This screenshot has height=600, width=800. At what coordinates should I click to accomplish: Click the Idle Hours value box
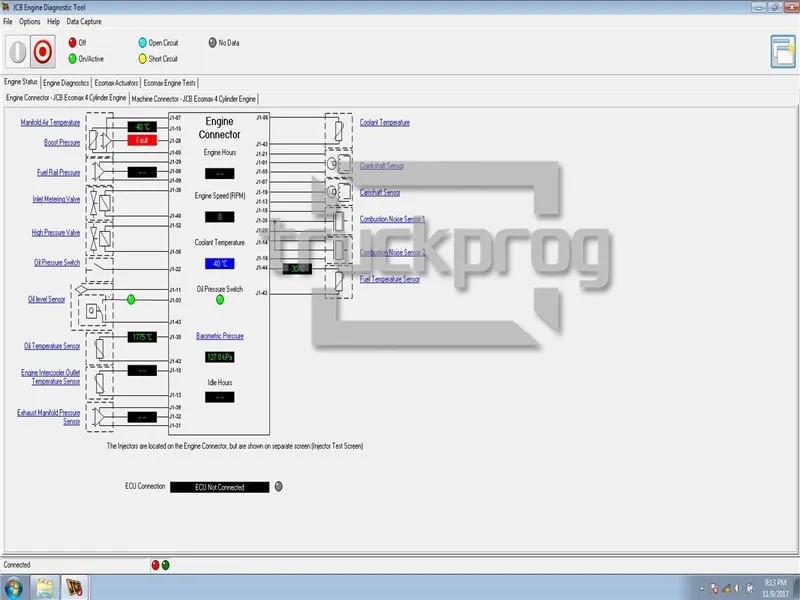pos(220,397)
